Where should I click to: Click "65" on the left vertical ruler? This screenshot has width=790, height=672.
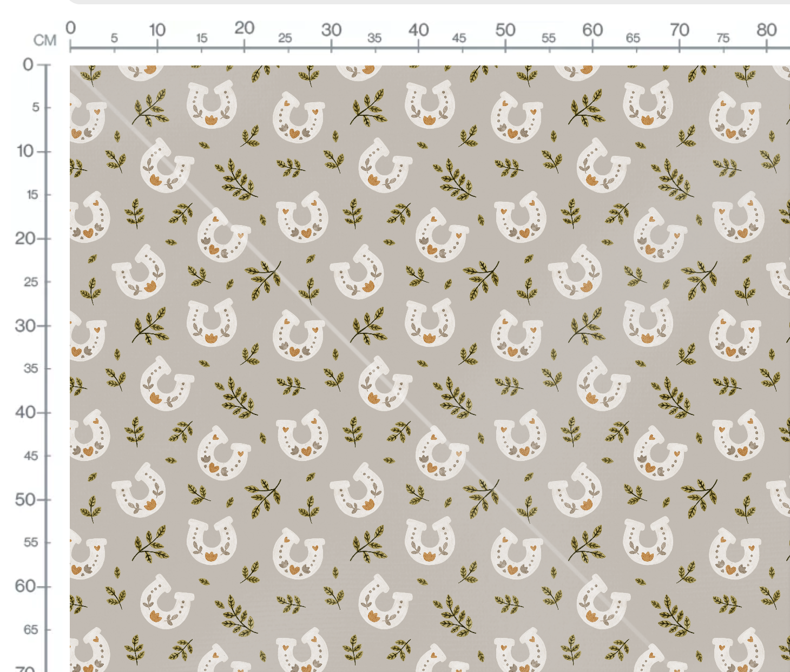pyautogui.click(x=31, y=629)
